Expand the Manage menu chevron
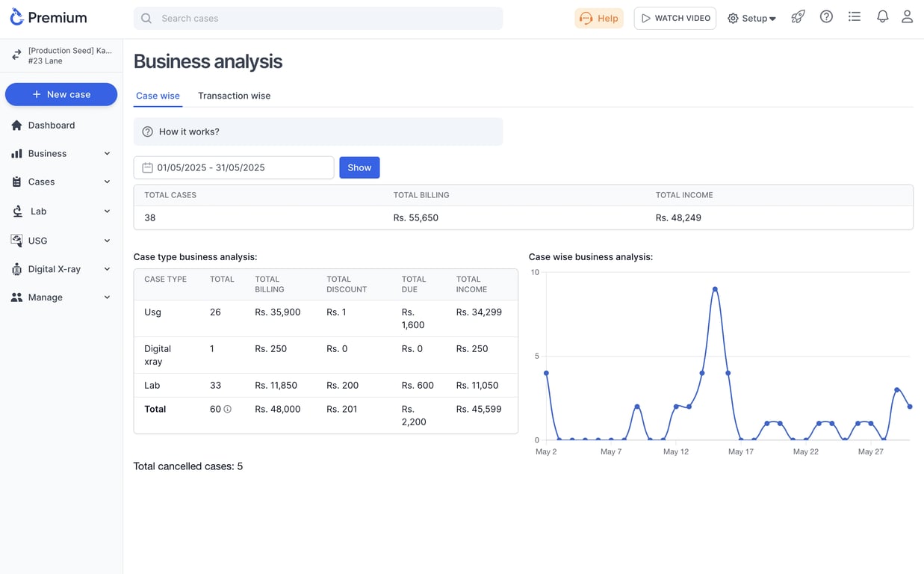The width and height of the screenshot is (924, 574). click(x=107, y=297)
